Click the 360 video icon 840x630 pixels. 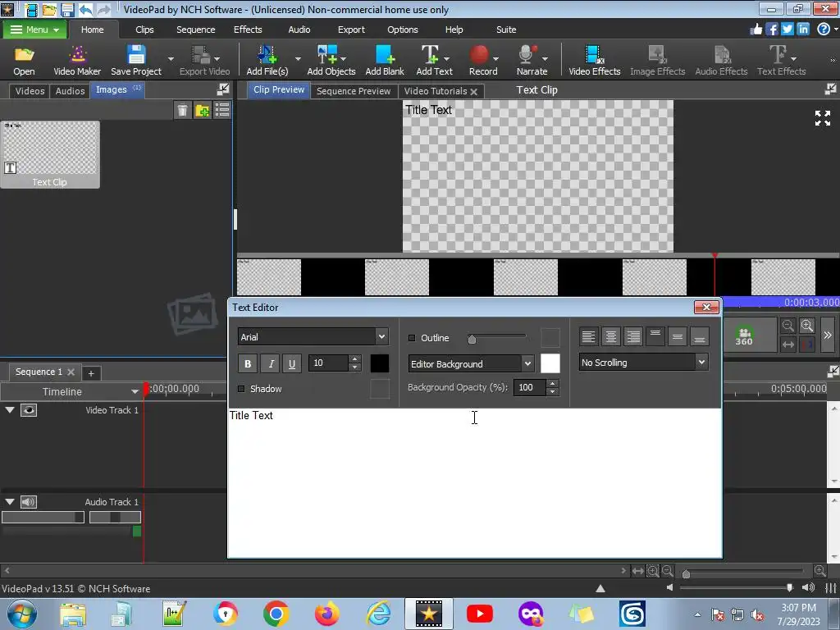tap(743, 336)
